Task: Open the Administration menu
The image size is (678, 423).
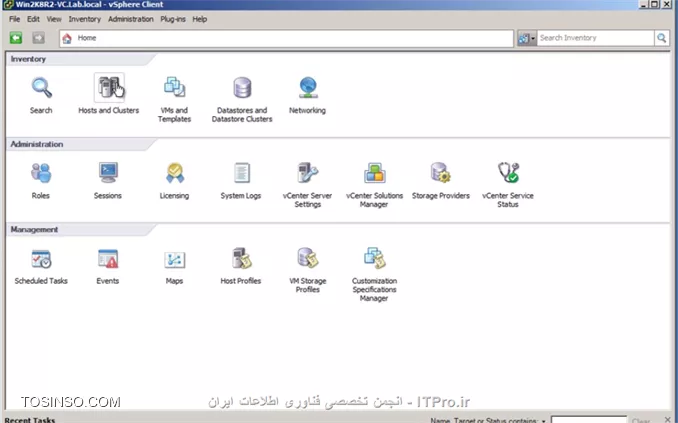Action: click(131, 19)
